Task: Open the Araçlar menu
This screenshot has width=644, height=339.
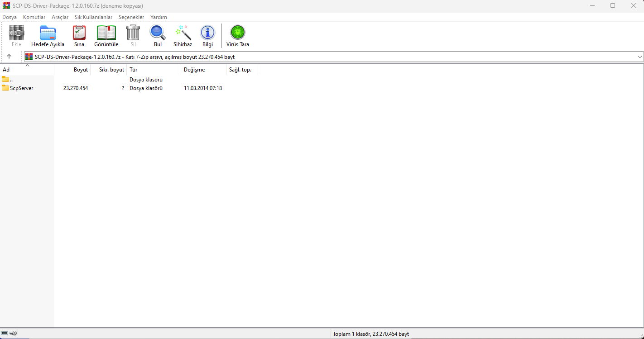Action: (60, 17)
